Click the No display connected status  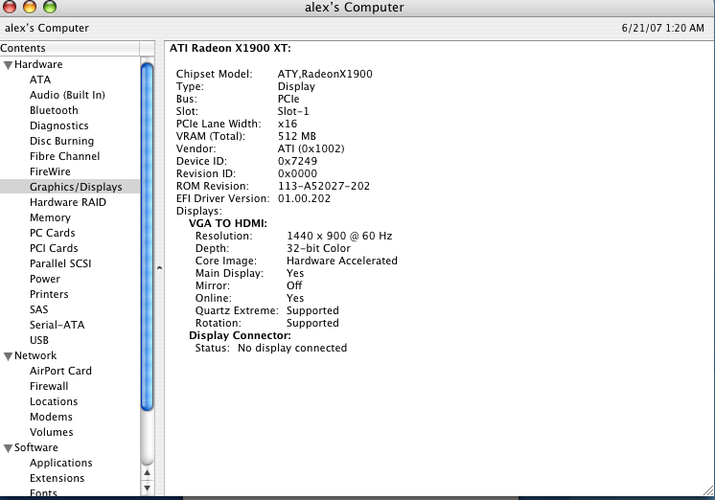coord(292,348)
